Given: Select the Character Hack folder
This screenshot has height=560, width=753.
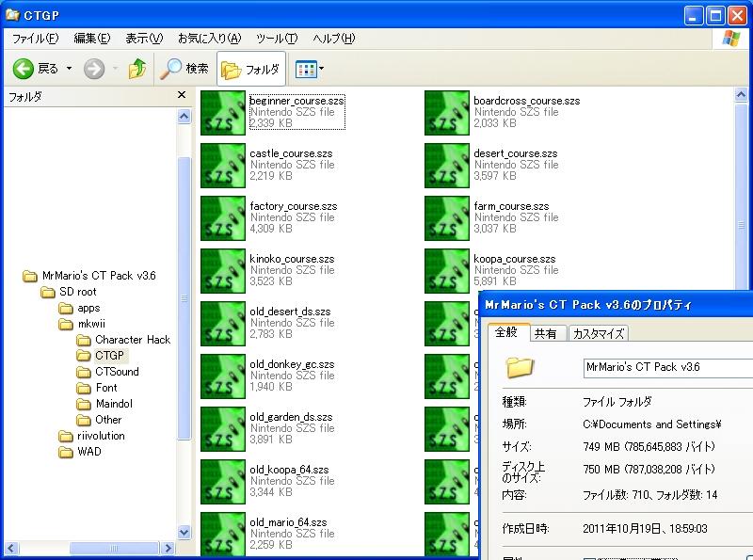Looking at the screenshot, I should click(x=133, y=340).
